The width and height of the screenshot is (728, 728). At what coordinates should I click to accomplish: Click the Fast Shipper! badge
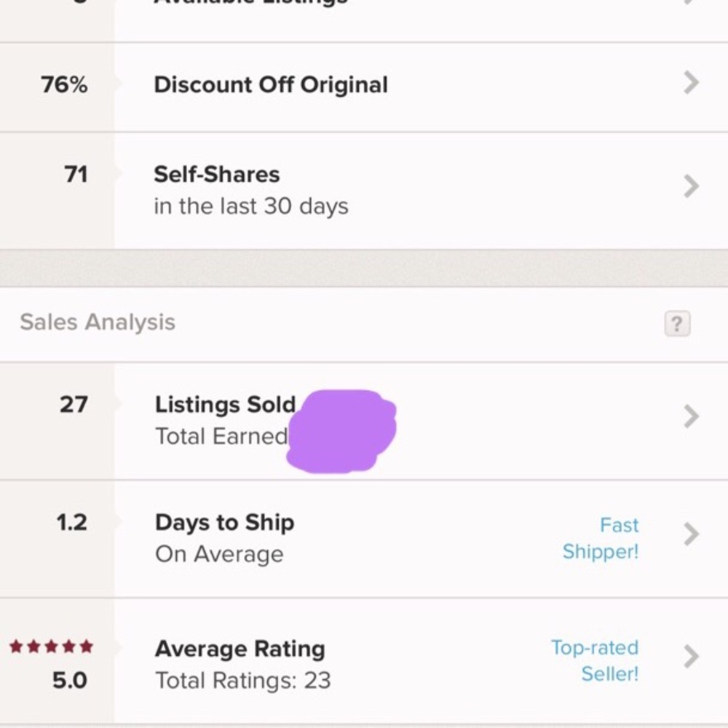coord(601,539)
